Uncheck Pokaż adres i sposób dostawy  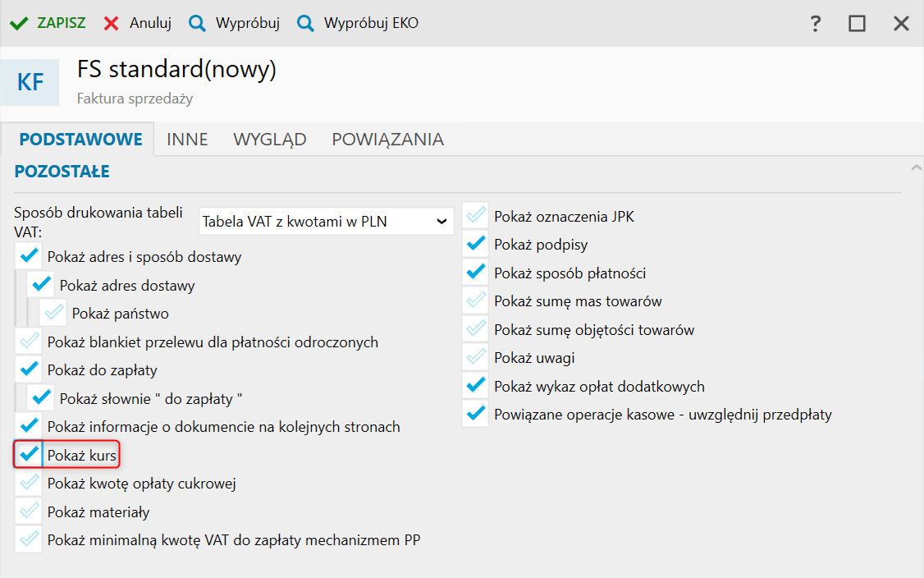(x=28, y=256)
